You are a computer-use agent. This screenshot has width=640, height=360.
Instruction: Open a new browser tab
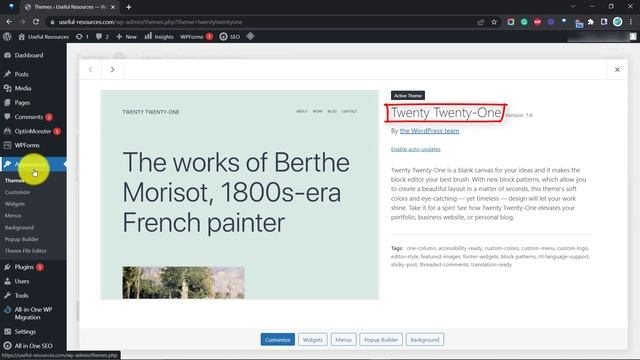click(x=129, y=7)
